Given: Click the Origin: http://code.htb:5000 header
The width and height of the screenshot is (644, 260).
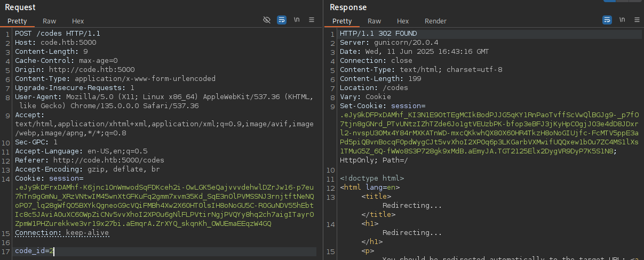Looking at the screenshot, I should coord(75,70).
